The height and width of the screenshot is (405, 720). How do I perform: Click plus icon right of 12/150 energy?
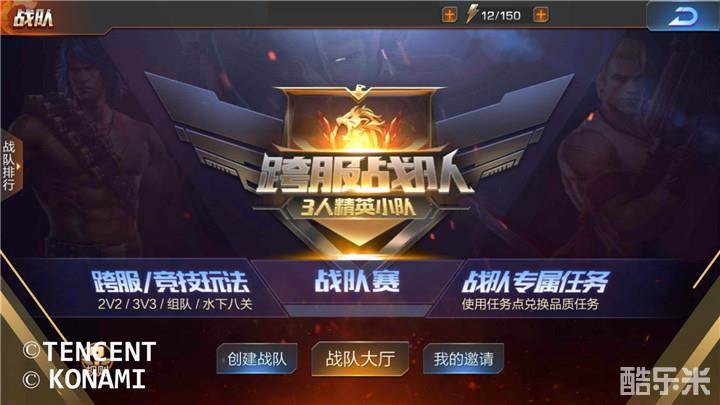[541, 15]
